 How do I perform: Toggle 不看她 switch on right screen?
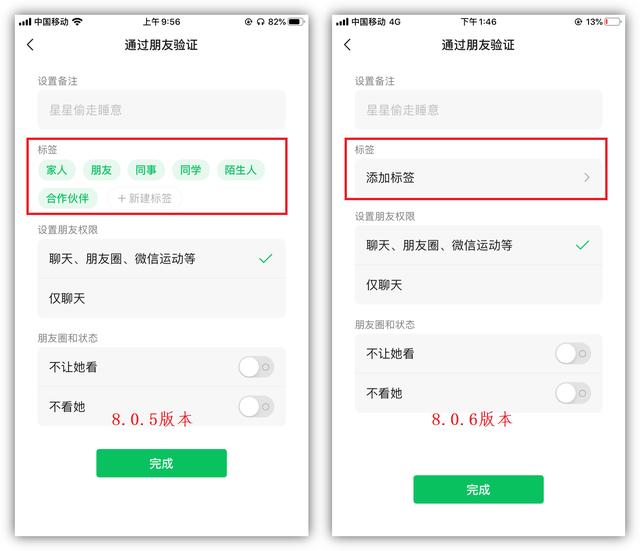[573, 393]
